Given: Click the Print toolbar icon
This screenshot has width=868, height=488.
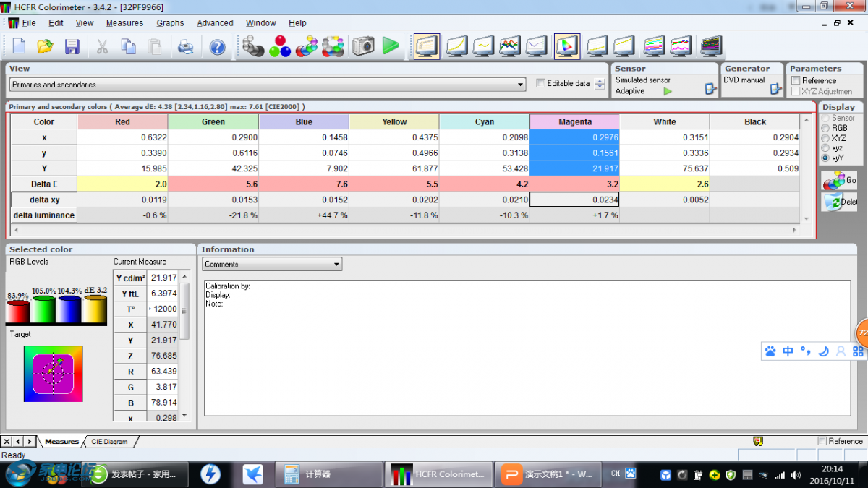Looking at the screenshot, I should 185,47.
